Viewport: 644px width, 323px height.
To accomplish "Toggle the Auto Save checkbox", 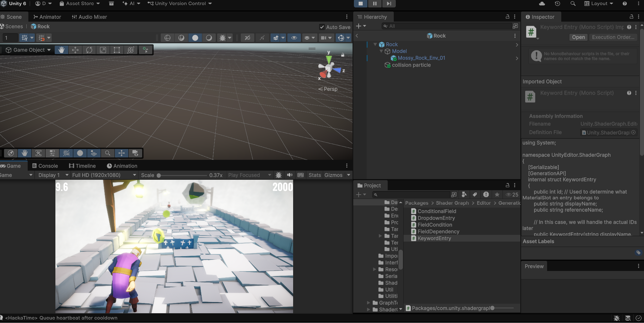I will 322,27.
